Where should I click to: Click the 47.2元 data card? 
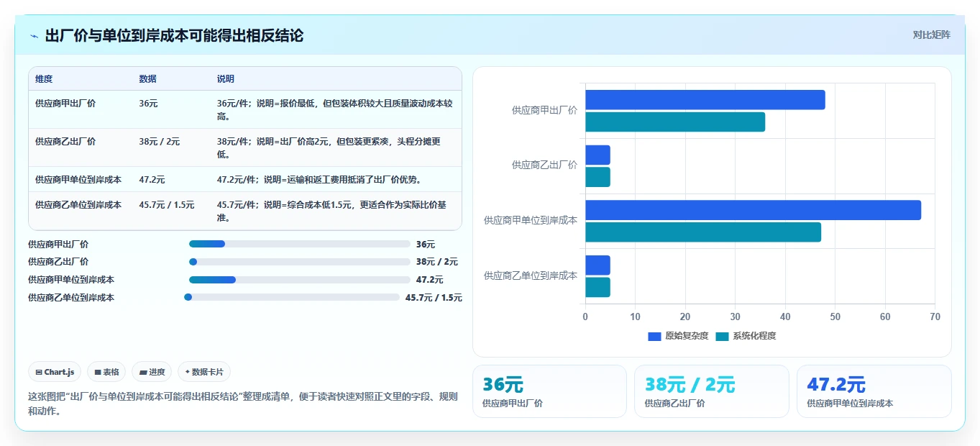[874, 391]
